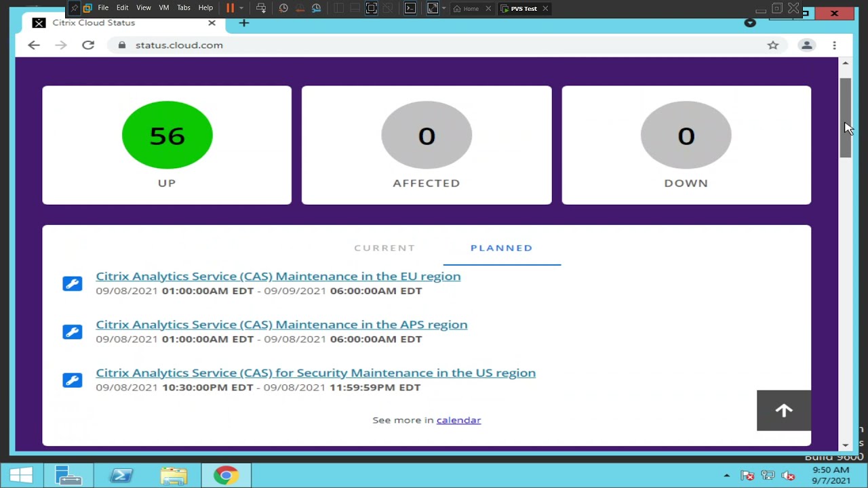The width and height of the screenshot is (868, 488).
Task: Launch PowerShell from the taskbar
Action: [121, 476]
